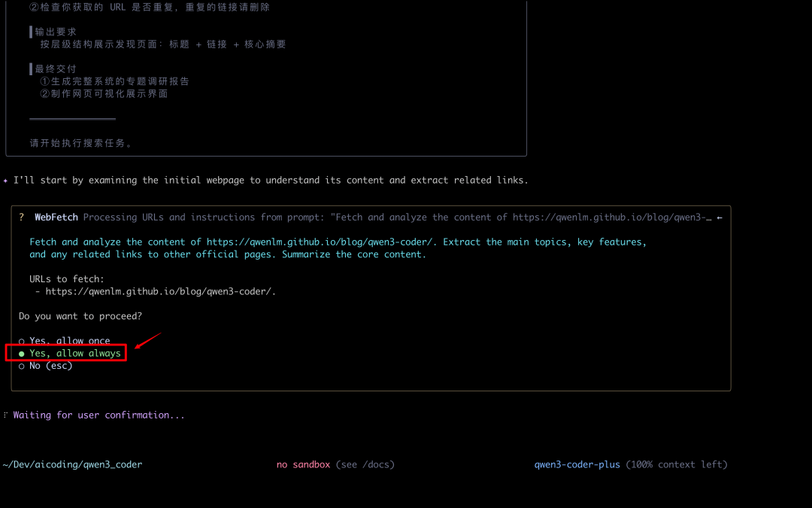The image size is (812, 508).
Task: Click '①生成完整系统的专题调研报告' line
Action: [x=114, y=81]
